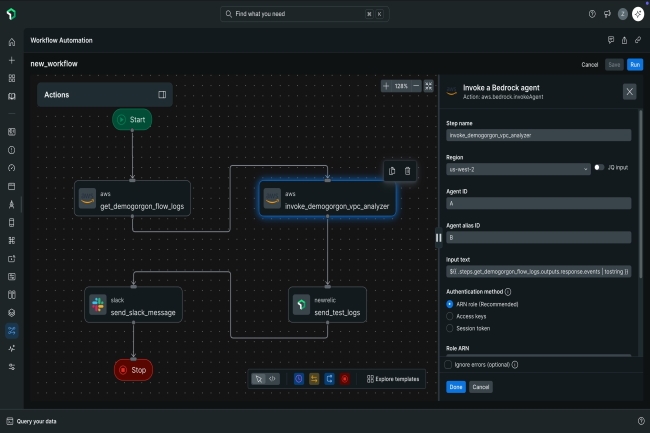The width and height of the screenshot is (650, 433).
Task: Duplicate the selected workflow node
Action: point(392,171)
